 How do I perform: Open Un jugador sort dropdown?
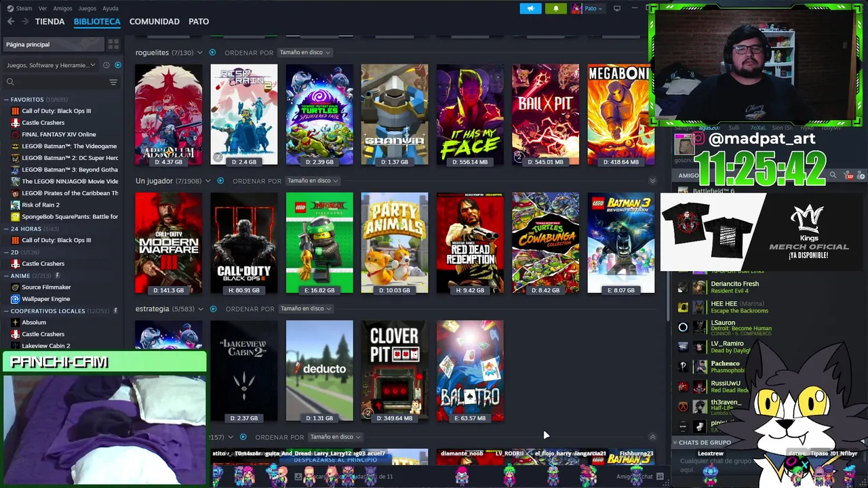click(312, 180)
